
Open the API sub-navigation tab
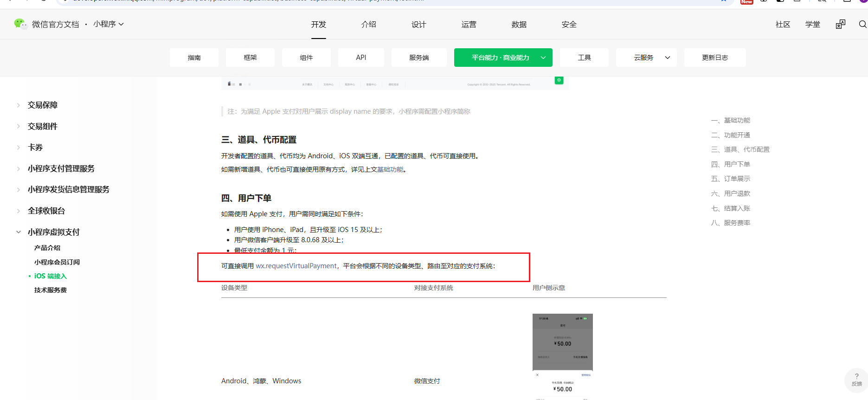pos(361,58)
